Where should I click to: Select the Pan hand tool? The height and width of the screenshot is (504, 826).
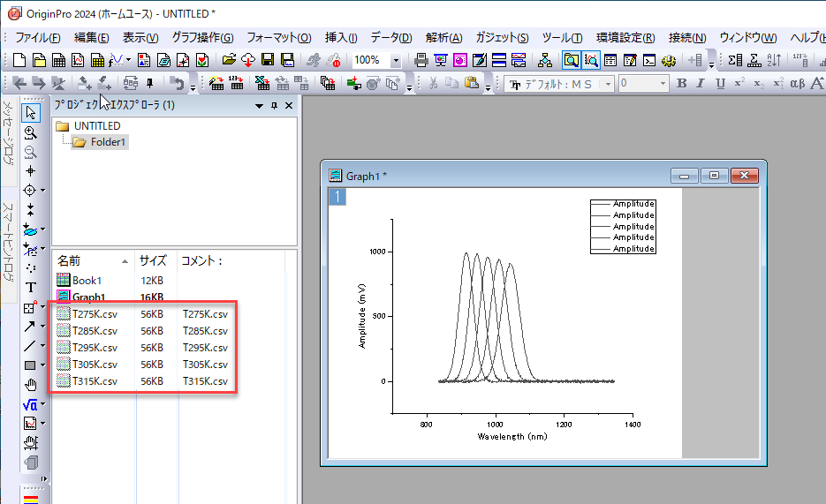31,385
